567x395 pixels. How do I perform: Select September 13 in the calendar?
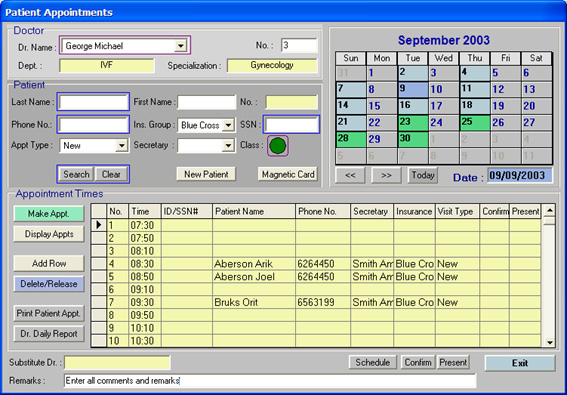(x=537, y=90)
